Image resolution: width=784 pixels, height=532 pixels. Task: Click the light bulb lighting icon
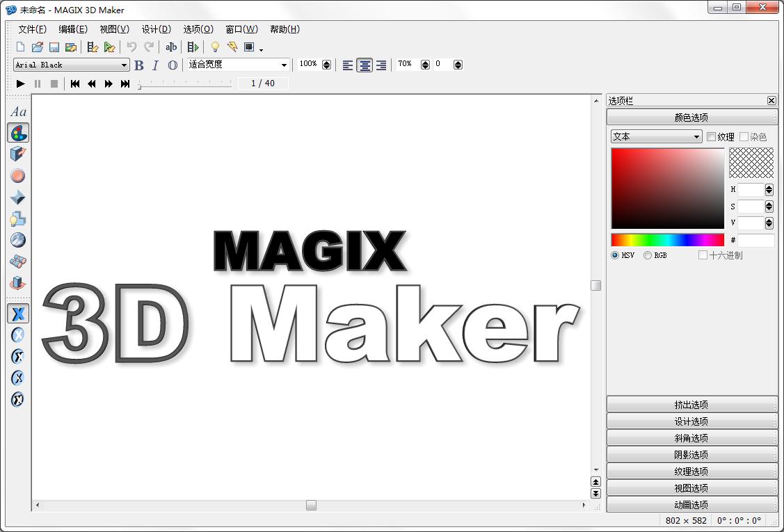215,47
